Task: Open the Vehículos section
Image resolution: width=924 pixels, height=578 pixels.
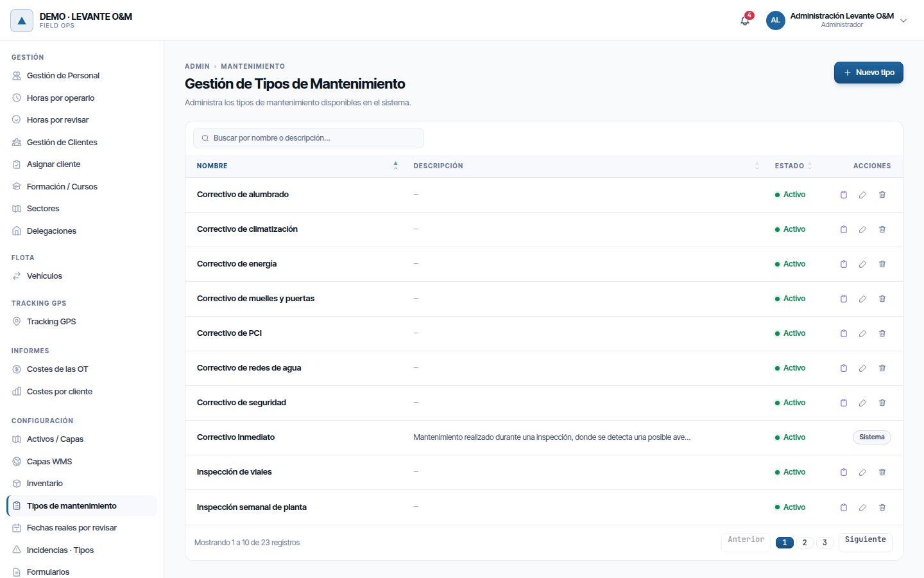Action: coord(81,276)
